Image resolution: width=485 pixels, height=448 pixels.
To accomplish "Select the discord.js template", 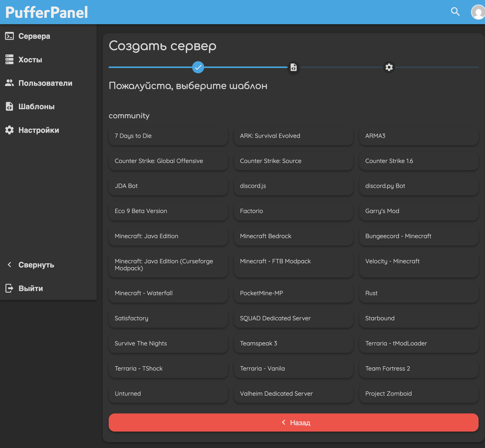I will point(293,186).
